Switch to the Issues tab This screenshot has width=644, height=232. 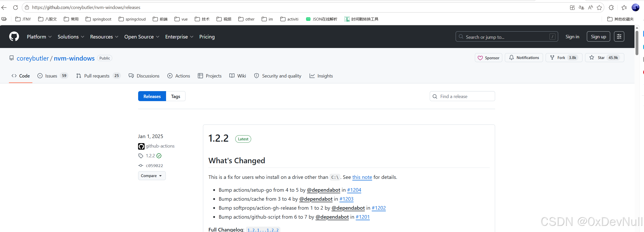pos(53,76)
